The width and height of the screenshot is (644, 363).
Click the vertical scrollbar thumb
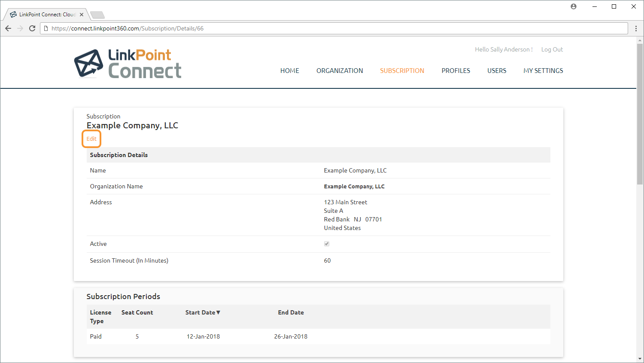640,114
